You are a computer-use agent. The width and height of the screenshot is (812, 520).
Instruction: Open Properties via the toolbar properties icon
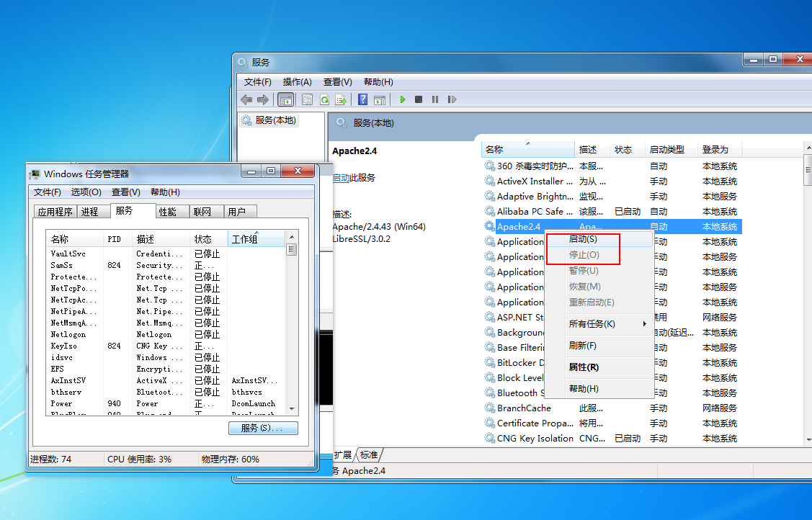click(x=307, y=99)
